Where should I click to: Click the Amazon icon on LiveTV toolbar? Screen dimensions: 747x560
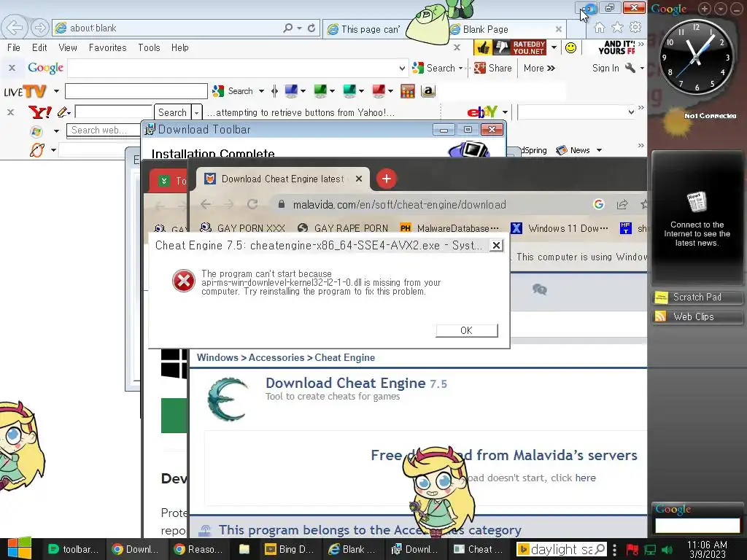click(x=427, y=91)
